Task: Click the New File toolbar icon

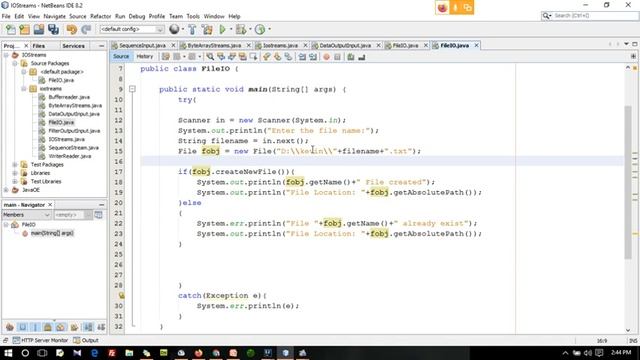Action: click(11, 29)
